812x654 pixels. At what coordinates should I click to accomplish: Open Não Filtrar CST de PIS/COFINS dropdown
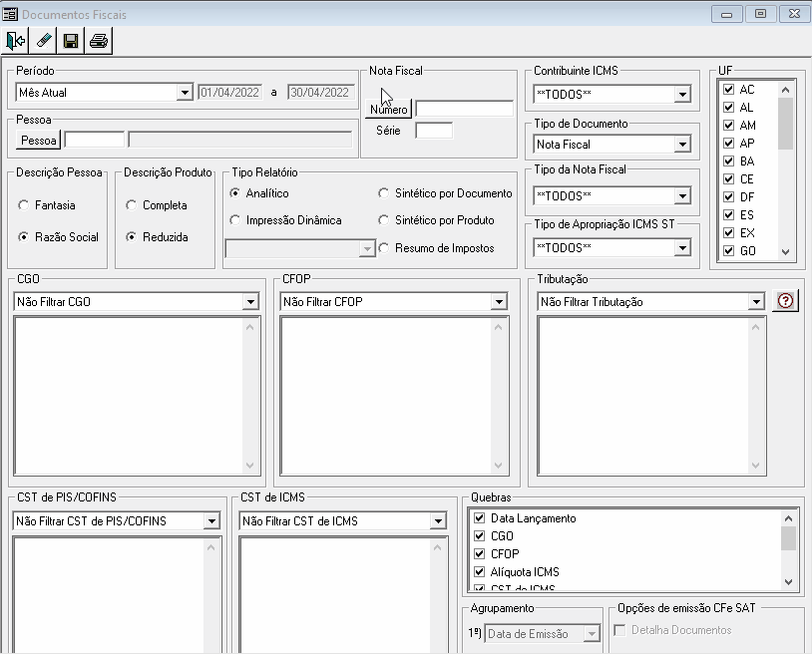point(211,521)
